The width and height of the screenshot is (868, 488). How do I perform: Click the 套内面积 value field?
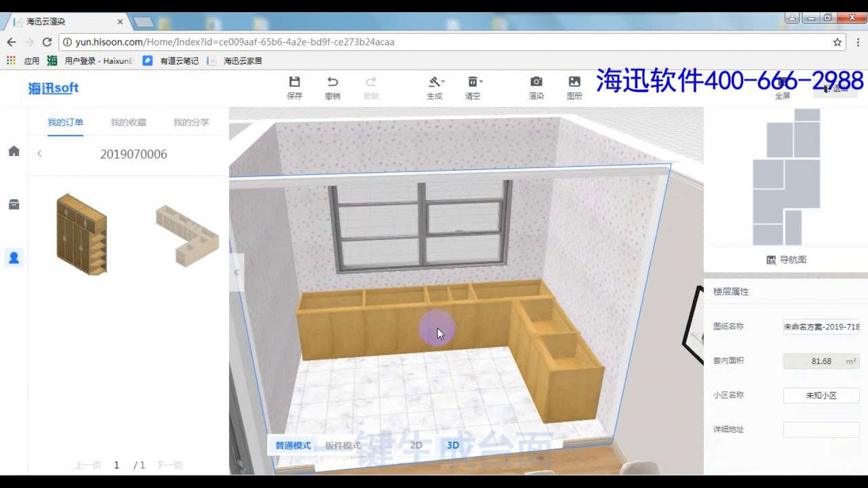(821, 361)
